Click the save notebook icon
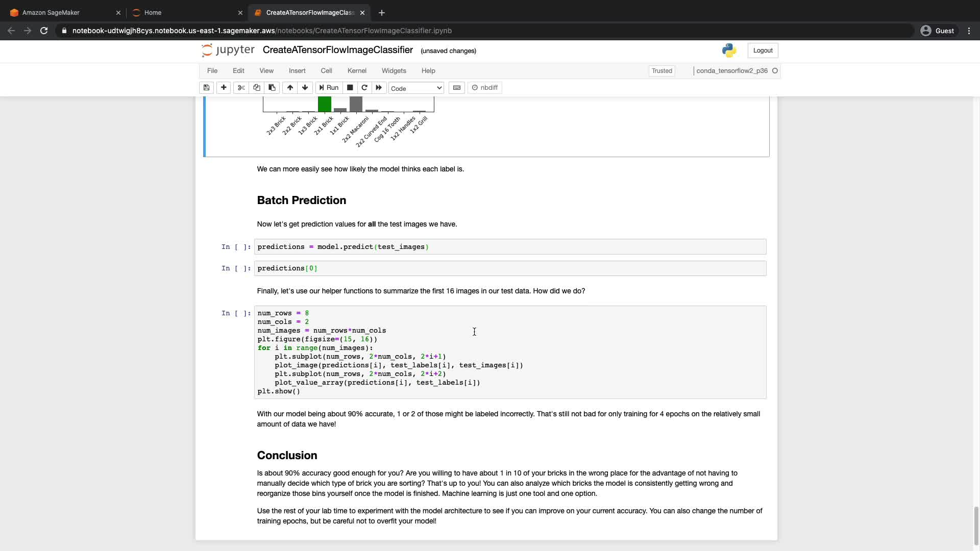Viewport: 980px width, 551px height. [x=206, y=88]
